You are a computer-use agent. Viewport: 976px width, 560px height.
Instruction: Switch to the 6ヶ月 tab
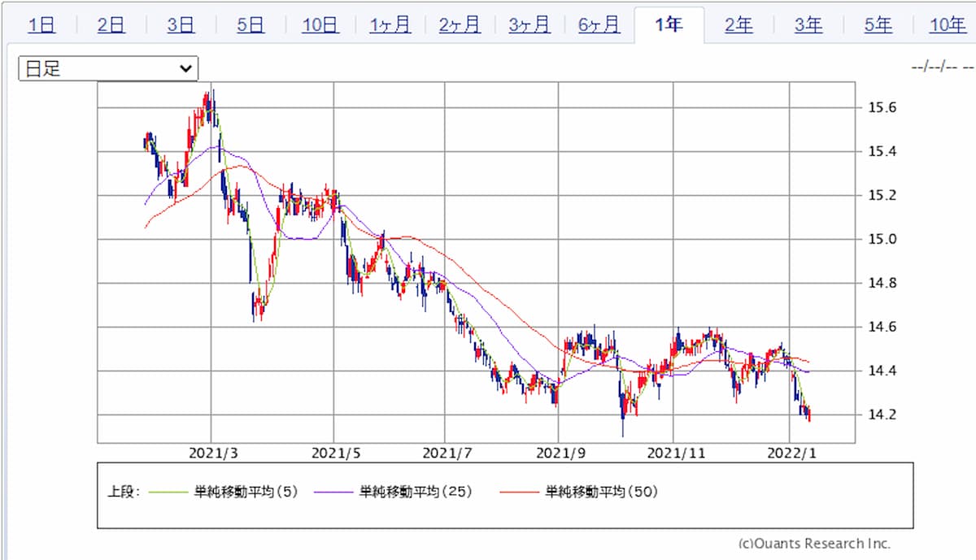[x=599, y=25]
